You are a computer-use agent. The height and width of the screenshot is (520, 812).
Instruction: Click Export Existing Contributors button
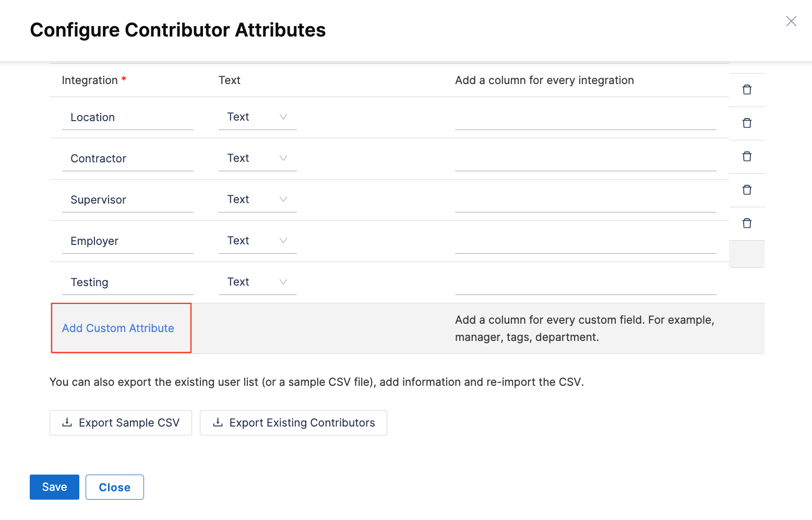tap(293, 423)
